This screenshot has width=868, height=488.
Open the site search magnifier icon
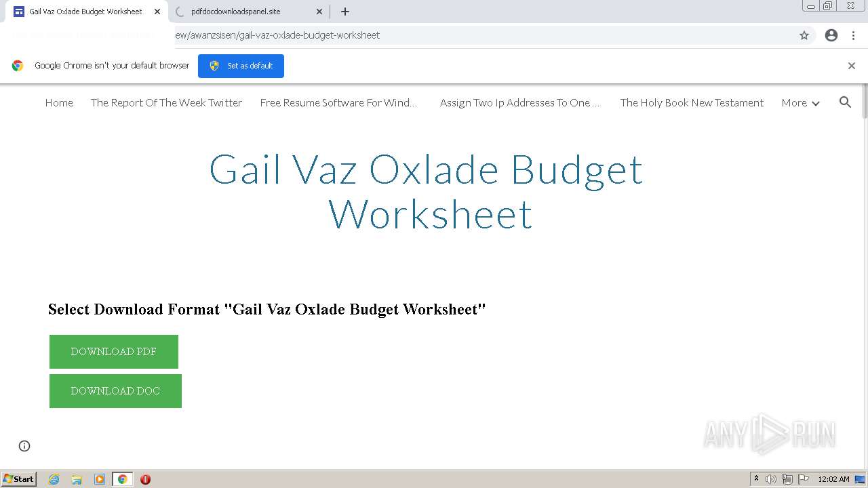click(845, 102)
